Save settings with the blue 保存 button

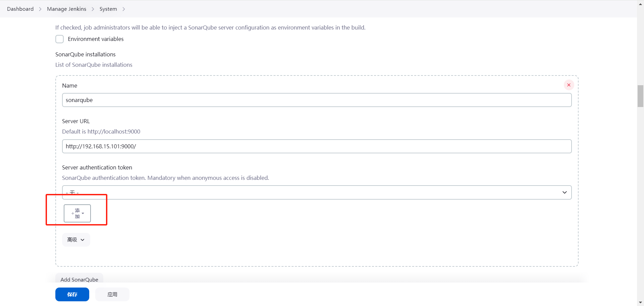click(72, 295)
